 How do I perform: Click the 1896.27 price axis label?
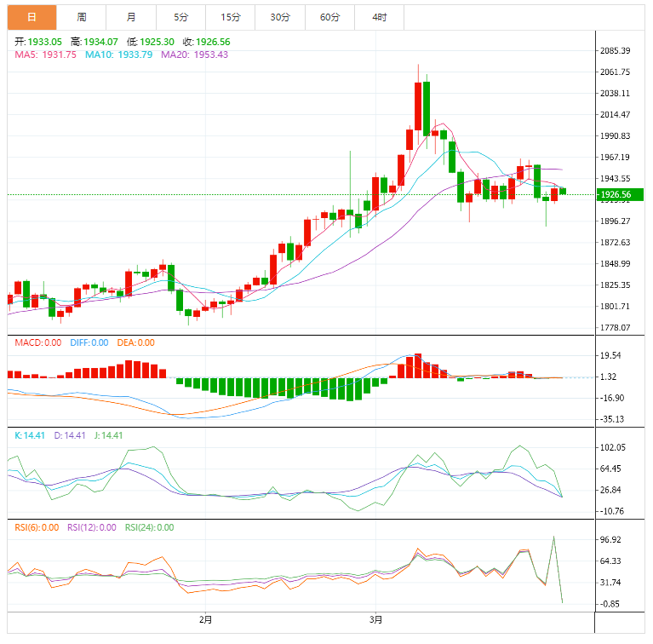(615, 221)
